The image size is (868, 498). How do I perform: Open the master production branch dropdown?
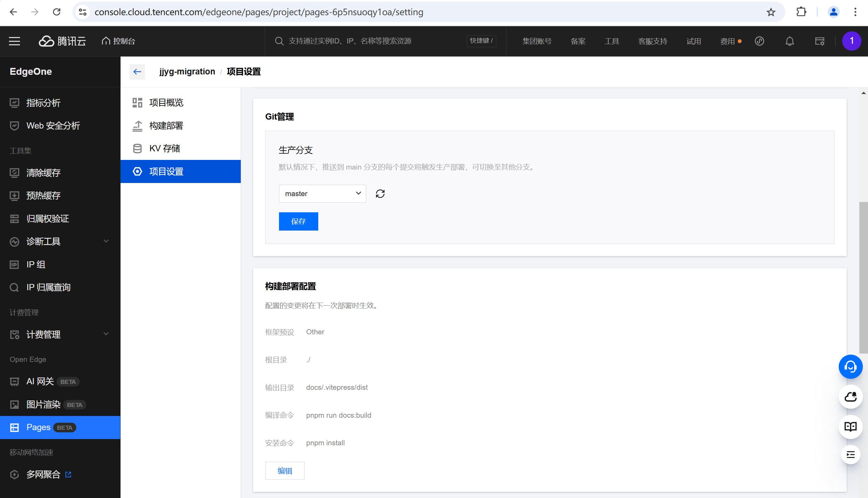(x=322, y=194)
